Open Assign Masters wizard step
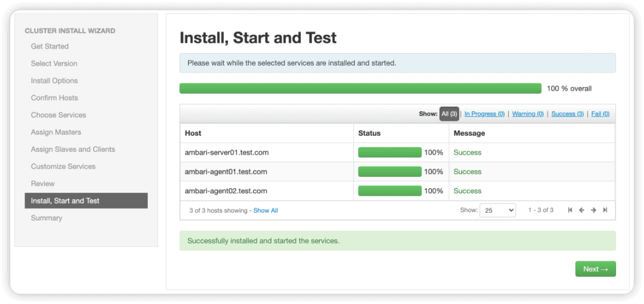Screen dimensions: 644x304 pos(56,132)
